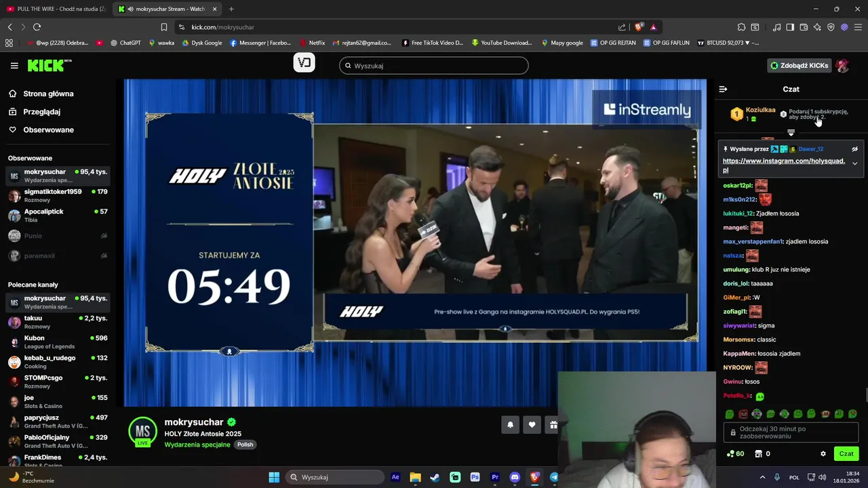Click the notification bell under the stream
The image size is (868, 488).
[510, 425]
